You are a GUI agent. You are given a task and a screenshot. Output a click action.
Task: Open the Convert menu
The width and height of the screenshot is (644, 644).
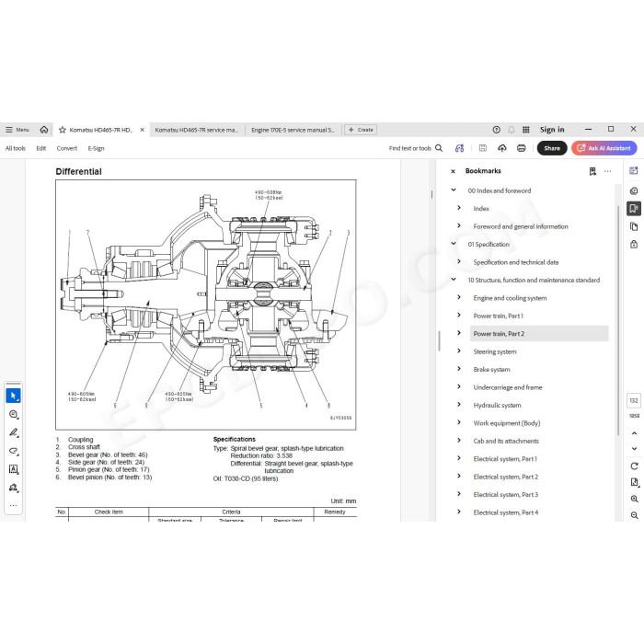(x=67, y=148)
